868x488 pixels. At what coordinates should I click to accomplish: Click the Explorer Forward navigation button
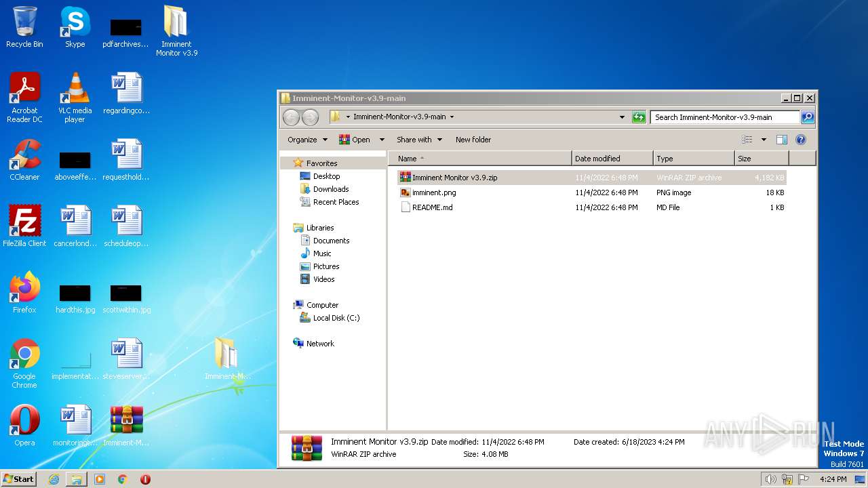pyautogui.click(x=310, y=117)
